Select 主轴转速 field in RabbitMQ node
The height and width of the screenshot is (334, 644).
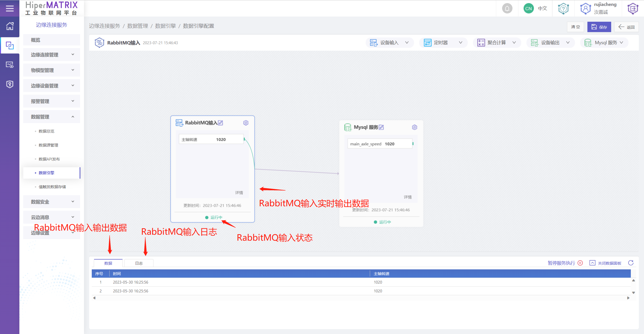(x=211, y=139)
